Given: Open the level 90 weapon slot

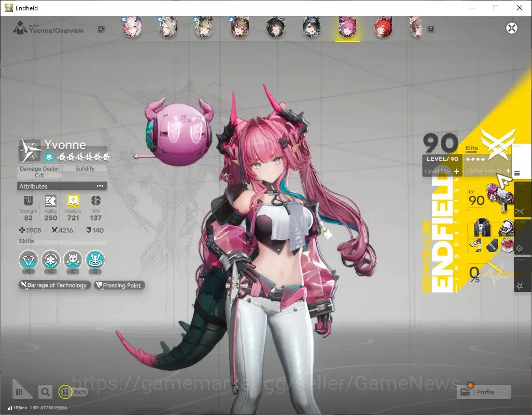Looking at the screenshot, I should point(490,199).
